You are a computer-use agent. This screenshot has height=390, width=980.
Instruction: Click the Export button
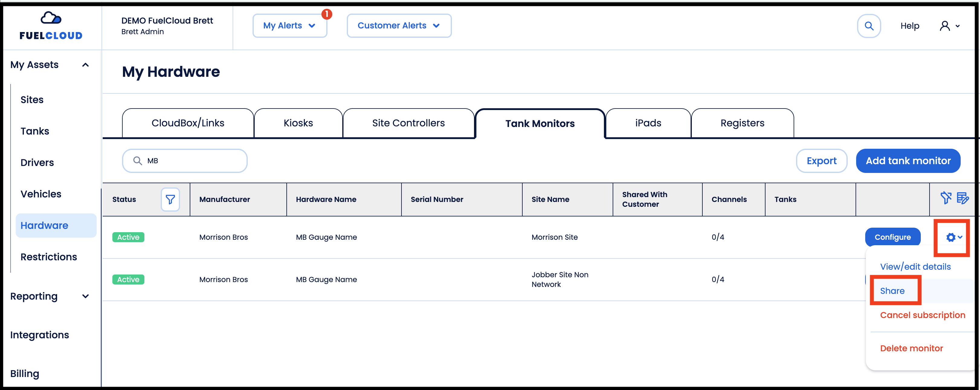(x=822, y=161)
